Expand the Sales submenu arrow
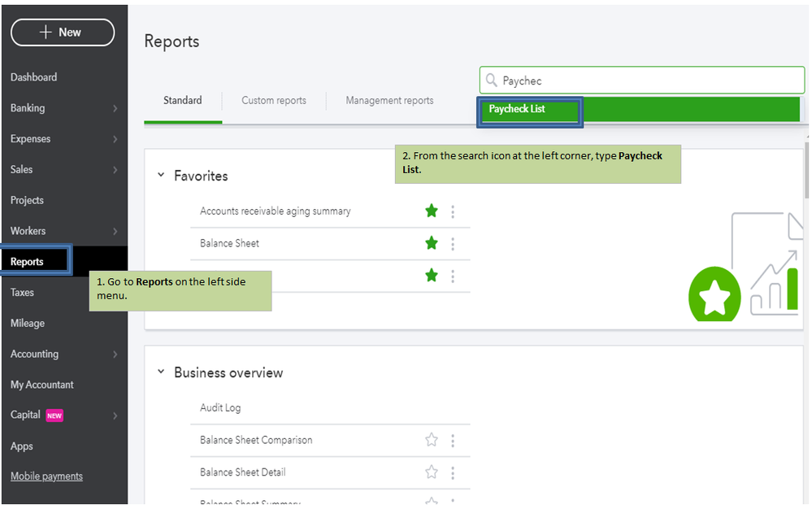 [115, 170]
